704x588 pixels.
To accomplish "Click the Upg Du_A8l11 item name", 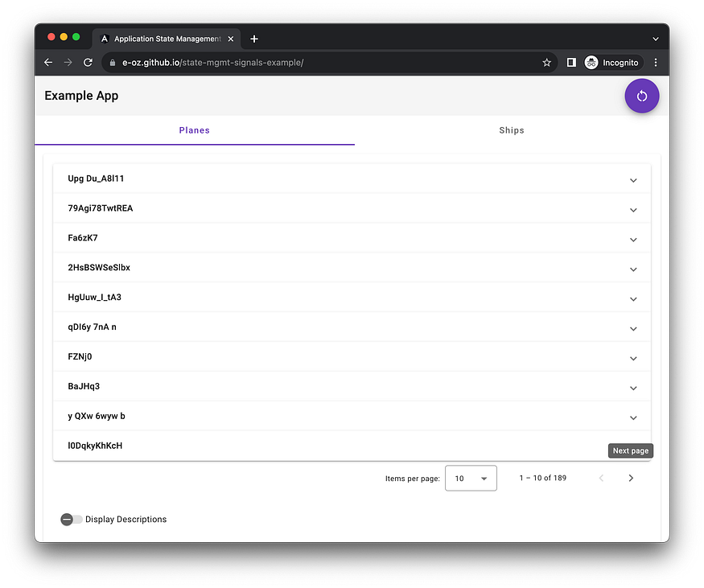I will click(96, 179).
